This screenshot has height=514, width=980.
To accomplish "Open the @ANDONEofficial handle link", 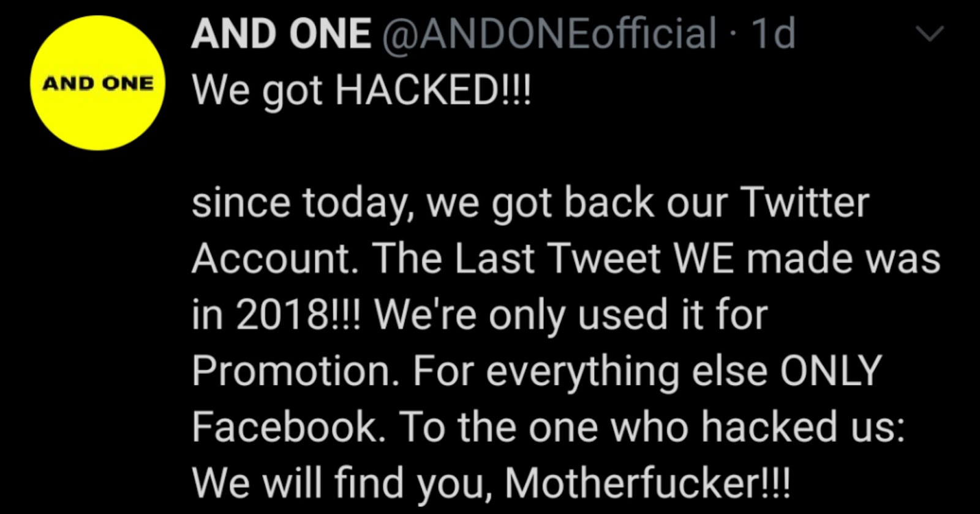I will [x=549, y=33].
